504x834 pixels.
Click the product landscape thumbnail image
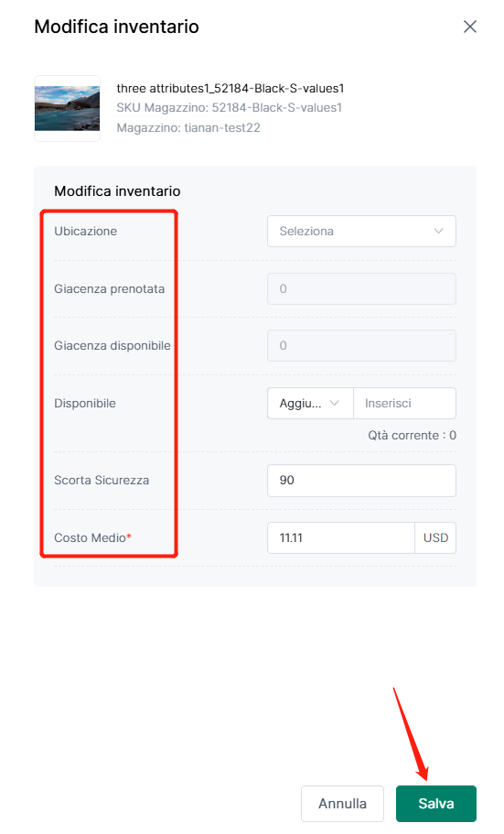[x=67, y=109]
